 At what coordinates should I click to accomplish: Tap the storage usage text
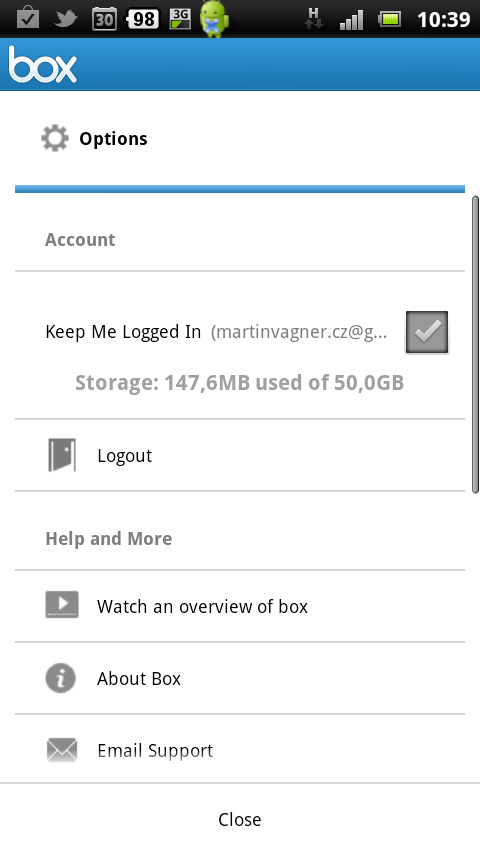click(240, 382)
